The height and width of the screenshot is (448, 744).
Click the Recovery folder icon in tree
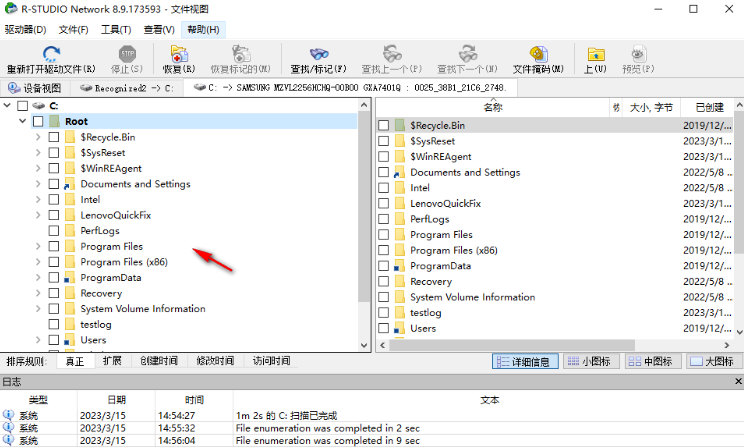tap(70, 293)
